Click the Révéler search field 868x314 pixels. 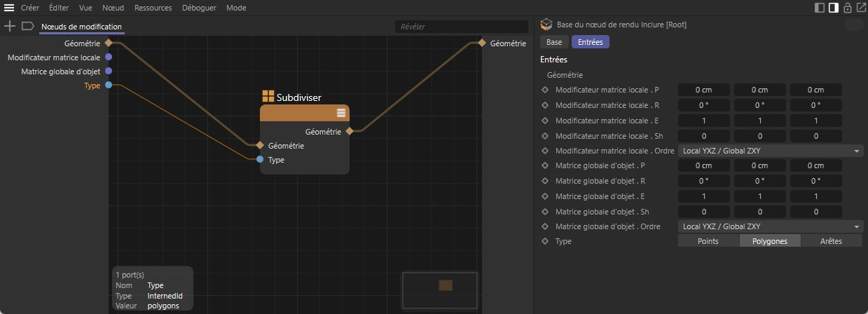pyautogui.click(x=461, y=27)
